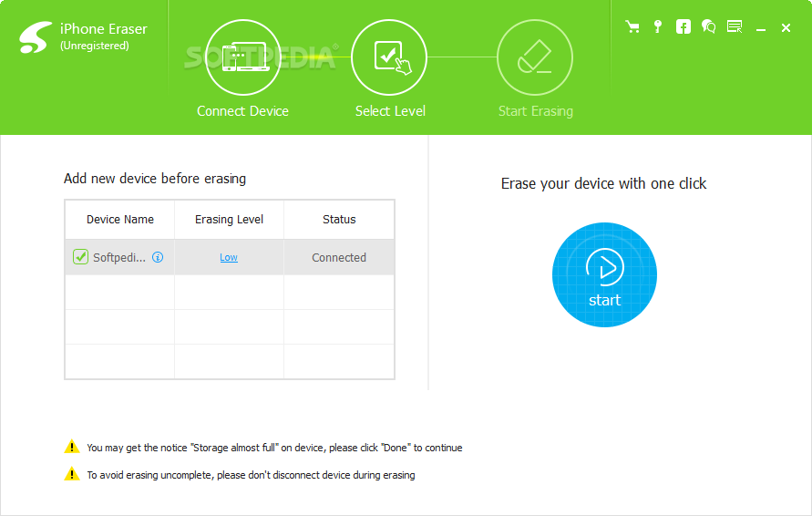Click 'Erase your device with one click' text
The width and height of the screenshot is (812, 516).
[x=603, y=184]
